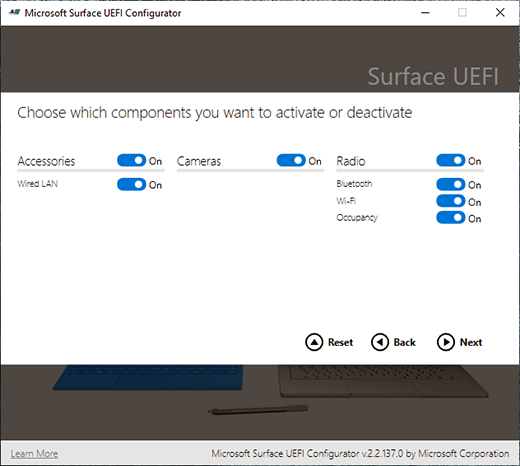Click the Surface UEFI Configurator title bar icon
The image size is (520, 466).
[14, 13]
